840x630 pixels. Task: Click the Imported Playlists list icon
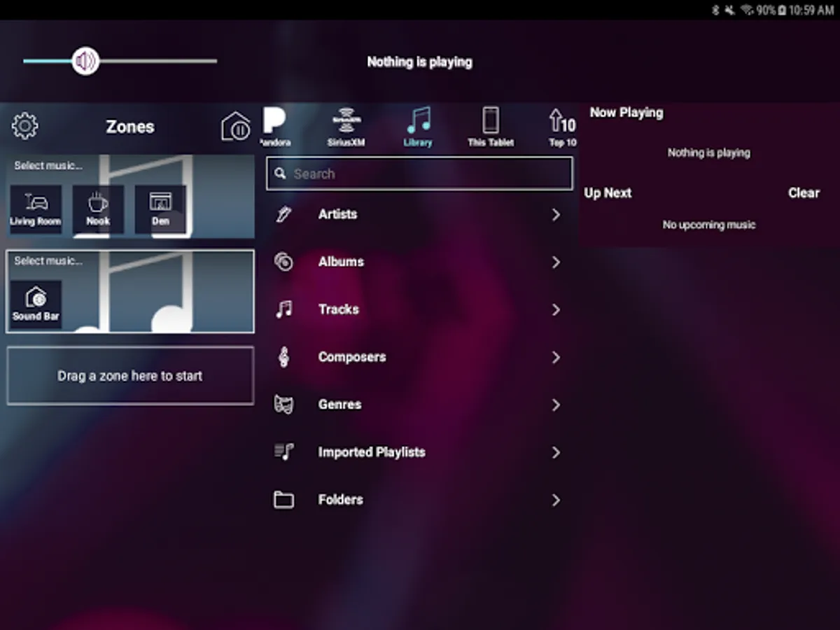[x=283, y=452]
